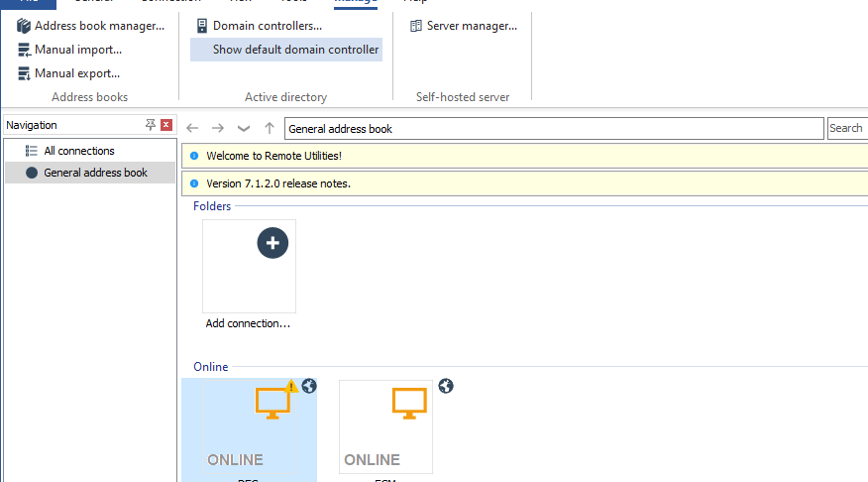Pin the Navigation panel
Image resolution: width=868 pixels, height=482 pixels.
tap(151, 125)
